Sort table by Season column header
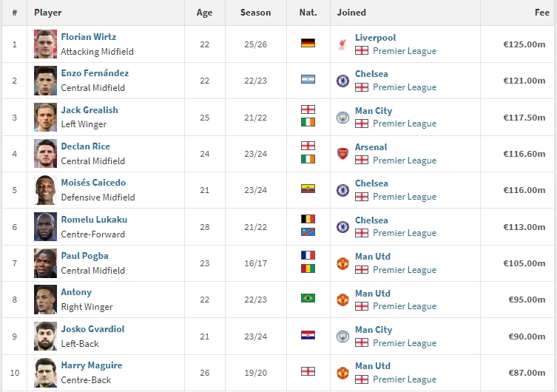This screenshot has height=392, width=557. click(255, 13)
